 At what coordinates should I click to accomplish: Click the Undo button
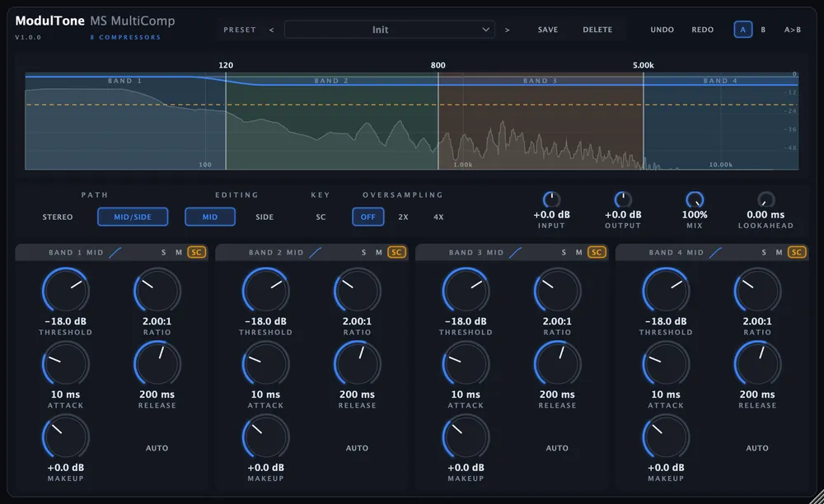click(662, 30)
